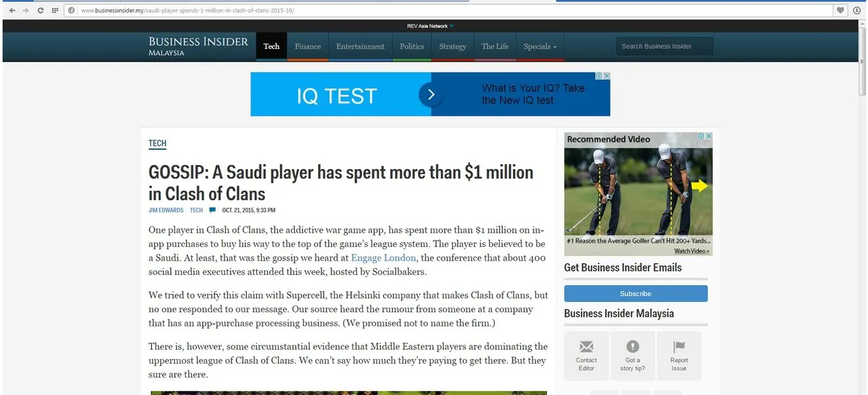This screenshot has width=868, height=395.
Task: Jump to comments via speech bubble icon
Action: 212,210
